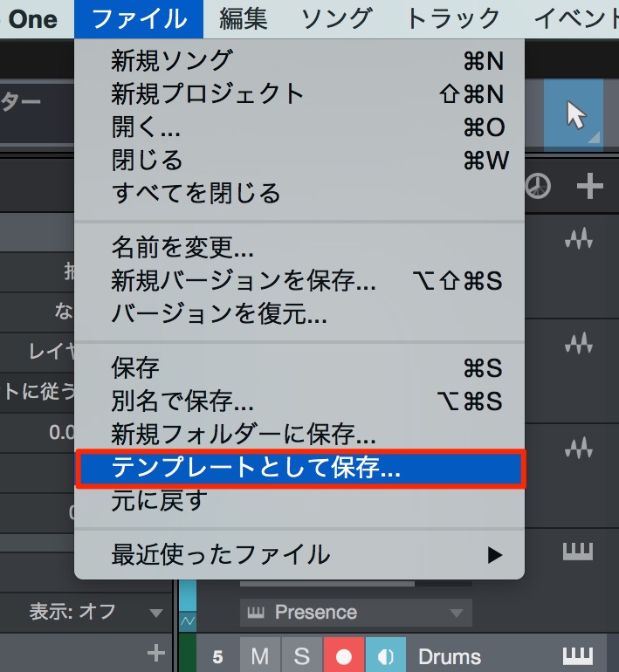Click the add track plus icon

click(590, 186)
